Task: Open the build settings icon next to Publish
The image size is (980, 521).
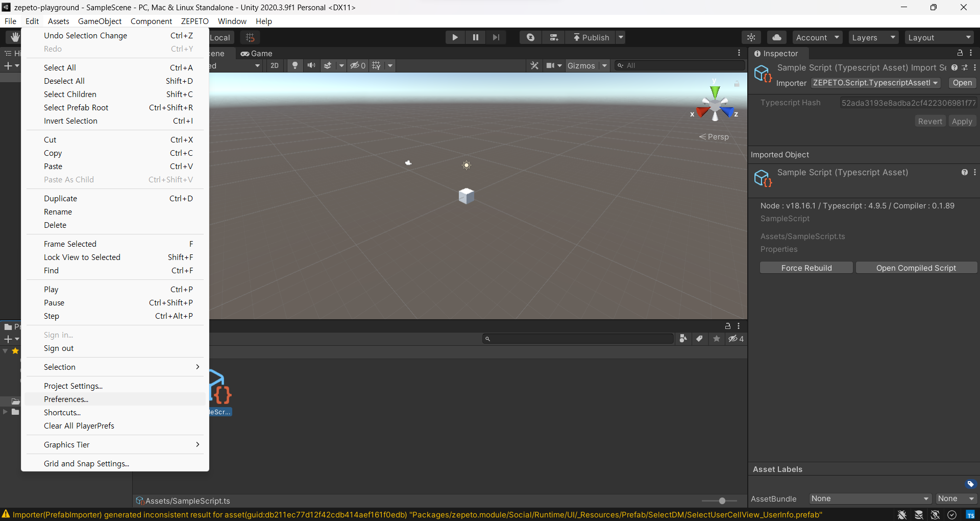Action: pyautogui.click(x=554, y=37)
